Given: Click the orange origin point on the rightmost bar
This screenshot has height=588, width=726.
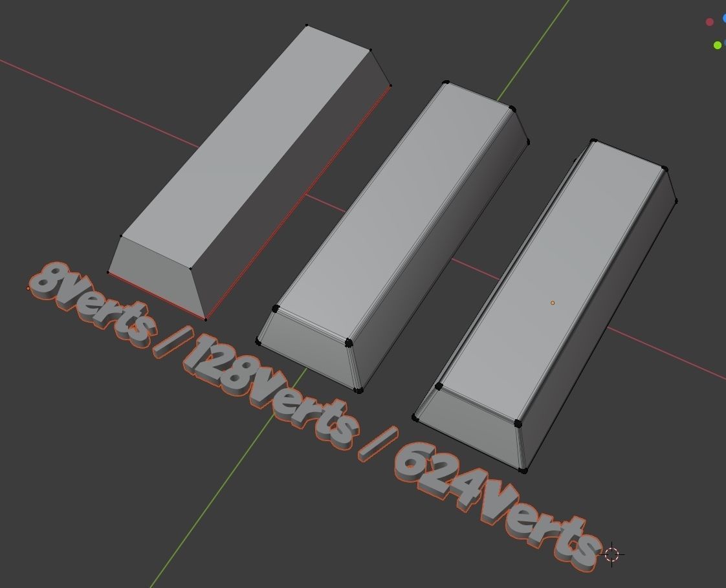Looking at the screenshot, I should pyautogui.click(x=552, y=302).
